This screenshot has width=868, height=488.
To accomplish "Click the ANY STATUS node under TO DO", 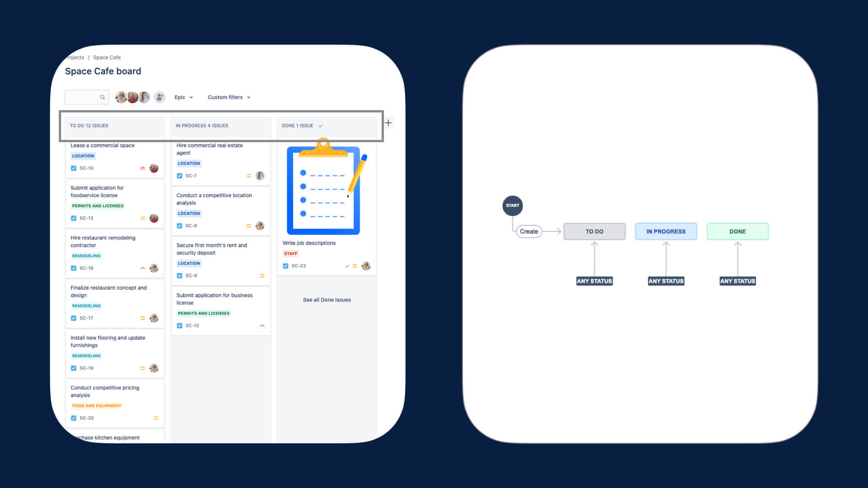I will [594, 281].
